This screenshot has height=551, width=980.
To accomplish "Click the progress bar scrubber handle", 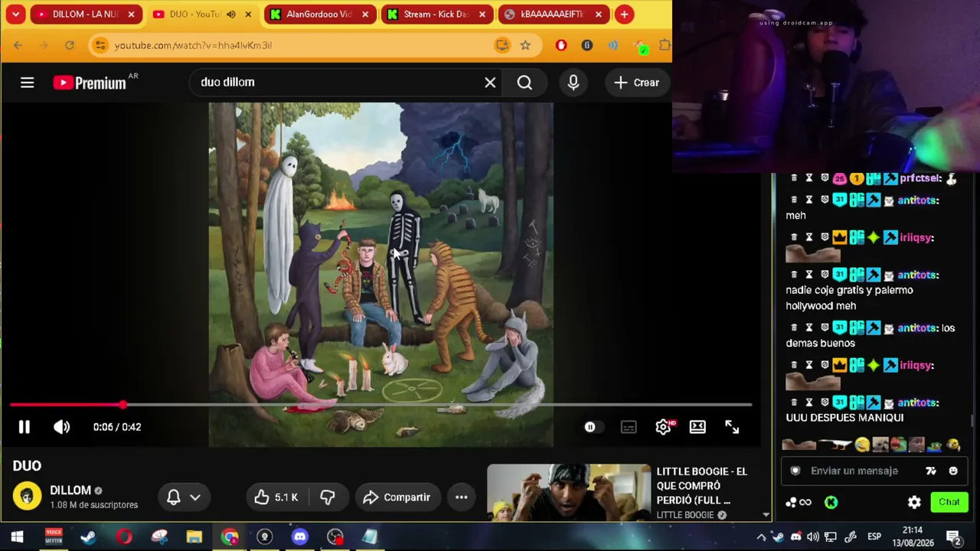I will point(123,404).
